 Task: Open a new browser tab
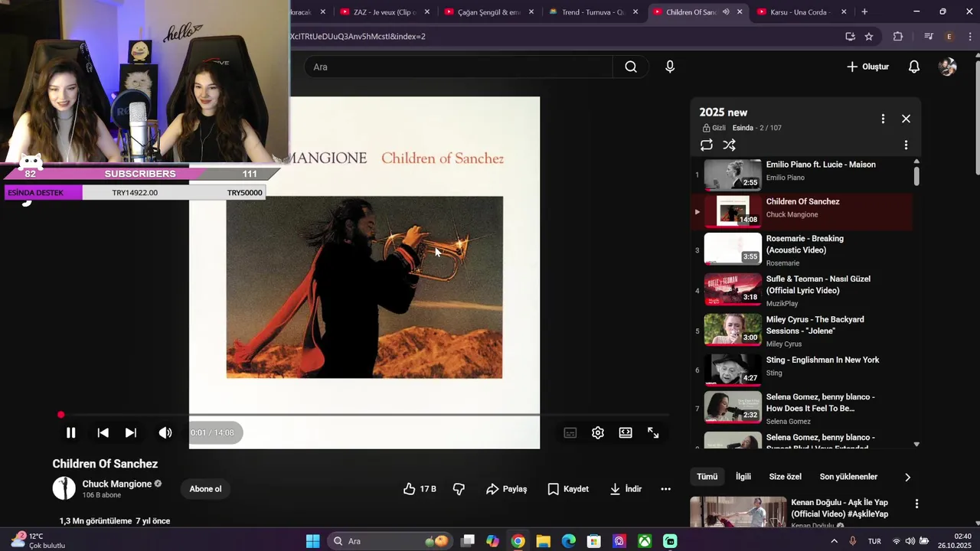tap(864, 11)
